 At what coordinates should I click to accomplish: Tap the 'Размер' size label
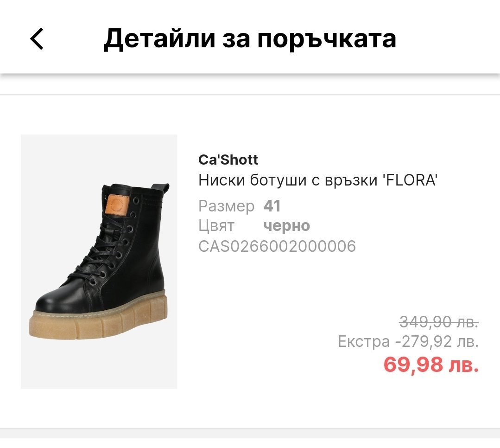point(226,206)
